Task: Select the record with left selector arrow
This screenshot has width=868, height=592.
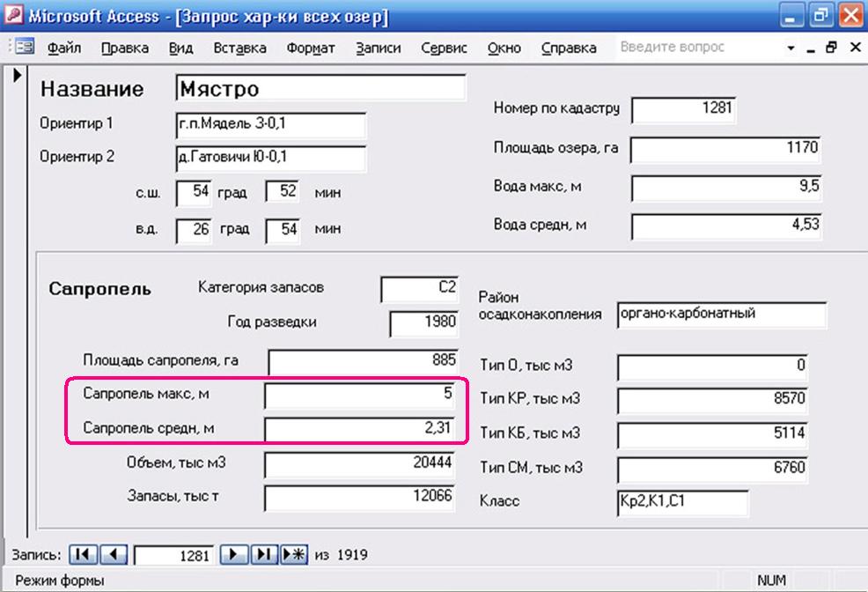Action: pyautogui.click(x=17, y=75)
